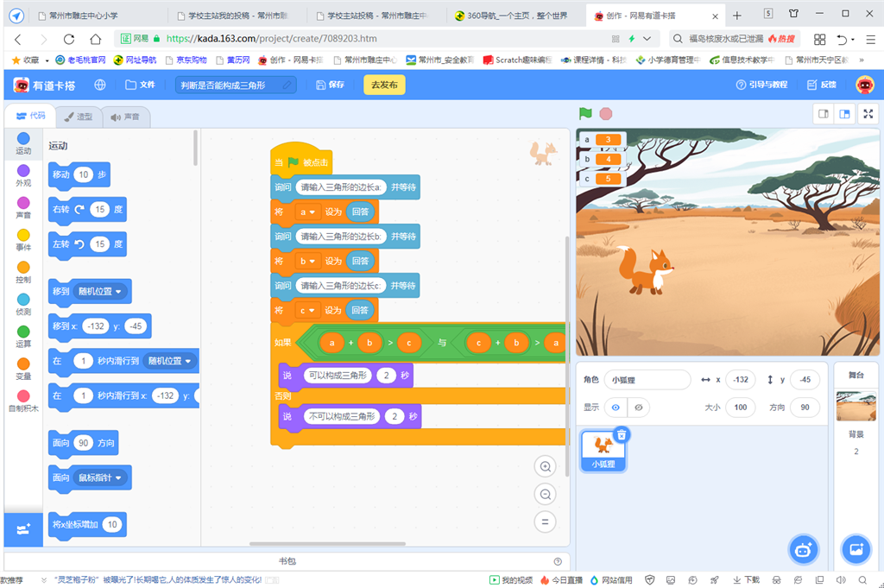The height and width of the screenshot is (588, 884).
Task: Open the user avatar in the top right
Action: tap(865, 85)
